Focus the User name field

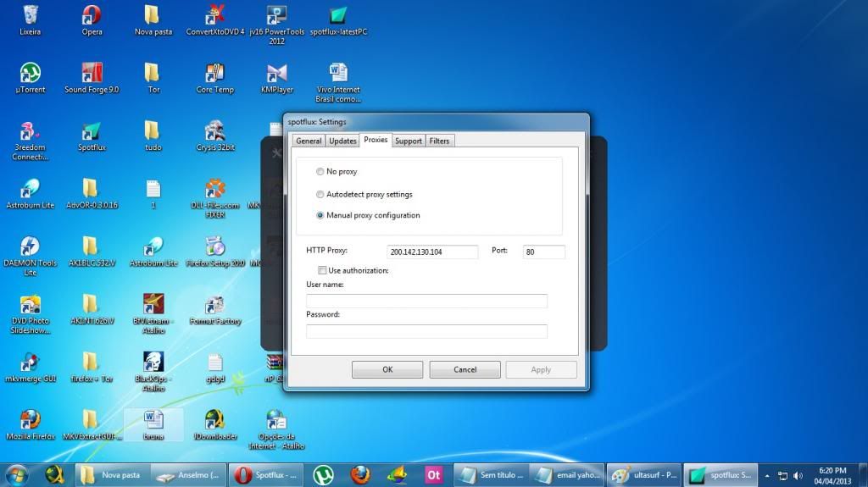pos(427,301)
